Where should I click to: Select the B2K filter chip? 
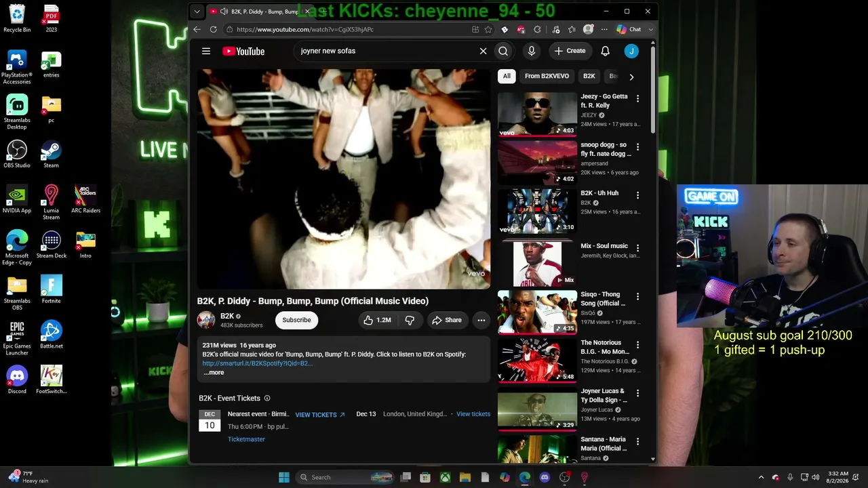coord(589,76)
